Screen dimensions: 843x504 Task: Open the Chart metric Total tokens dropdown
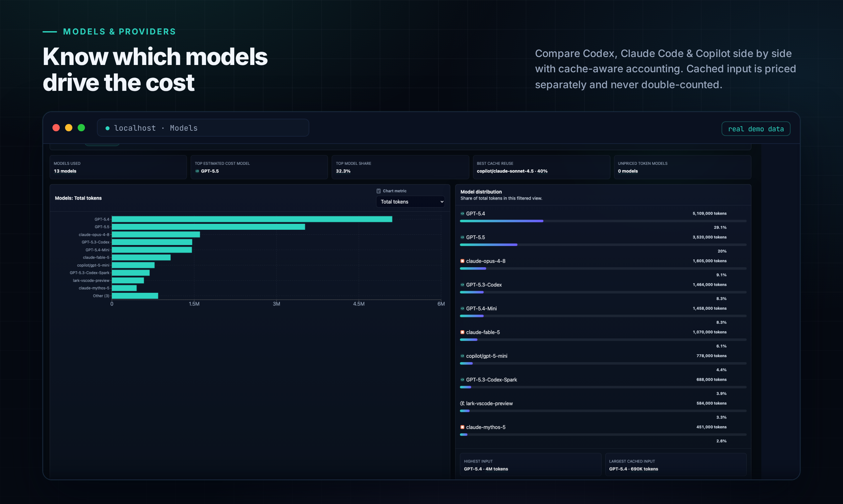point(410,202)
